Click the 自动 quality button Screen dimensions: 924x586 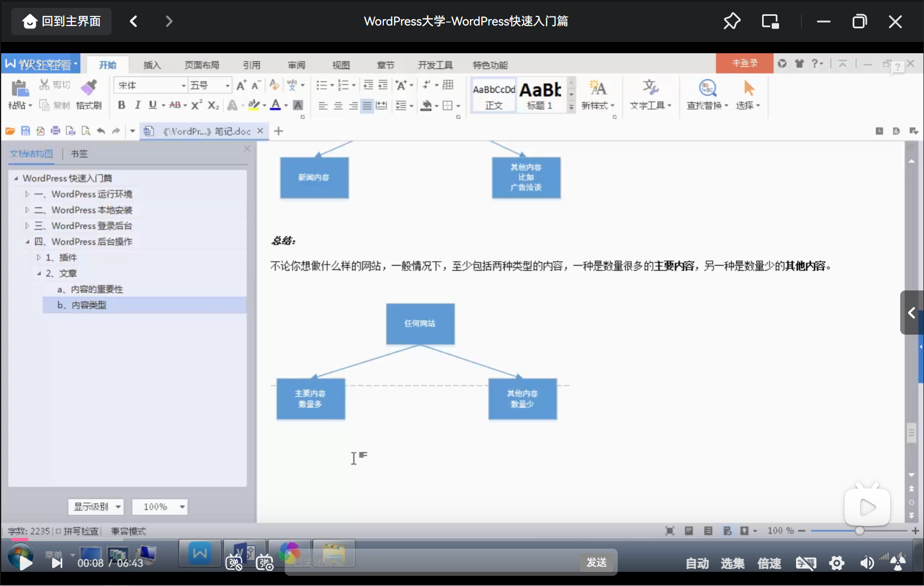click(x=697, y=563)
